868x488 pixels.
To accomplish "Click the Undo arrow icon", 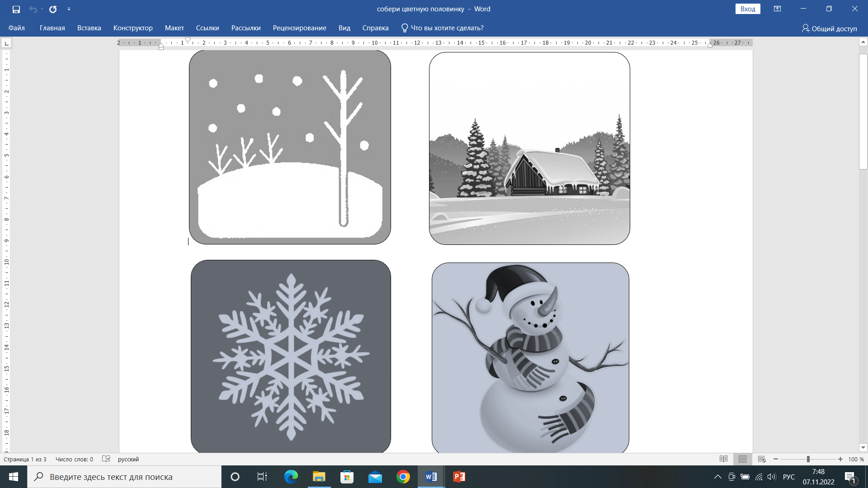I will tap(33, 9).
